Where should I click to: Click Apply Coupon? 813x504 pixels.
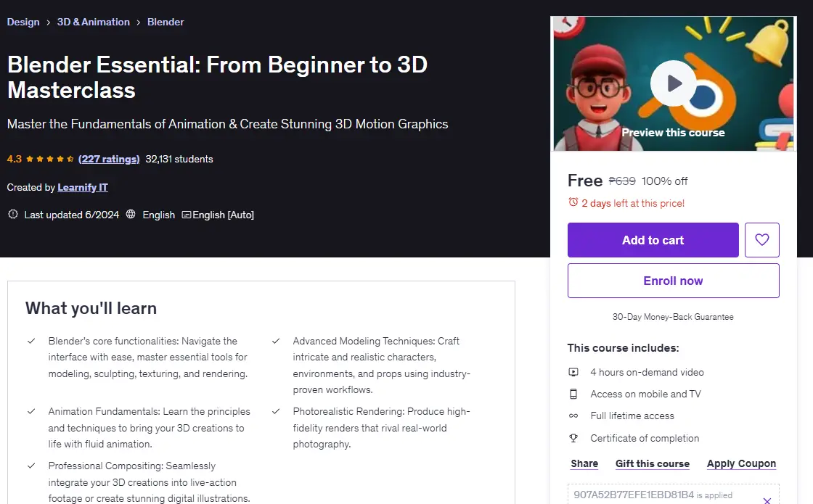coord(741,463)
